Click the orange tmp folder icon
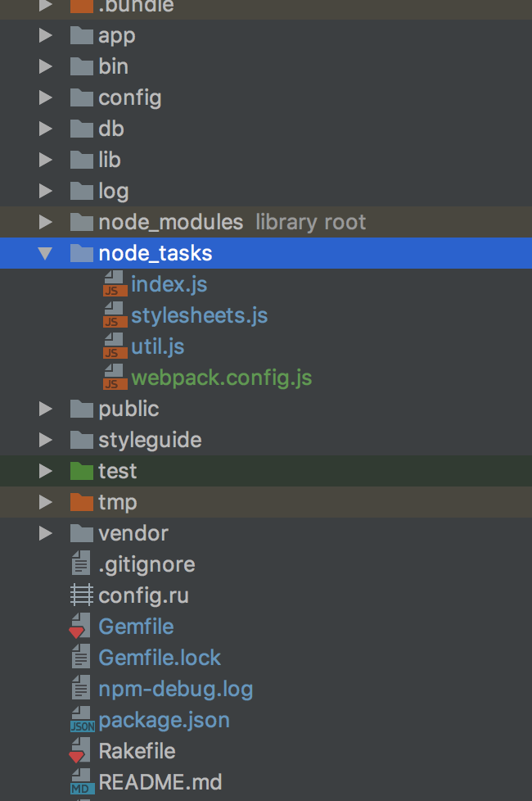This screenshot has width=532, height=801. (x=82, y=502)
